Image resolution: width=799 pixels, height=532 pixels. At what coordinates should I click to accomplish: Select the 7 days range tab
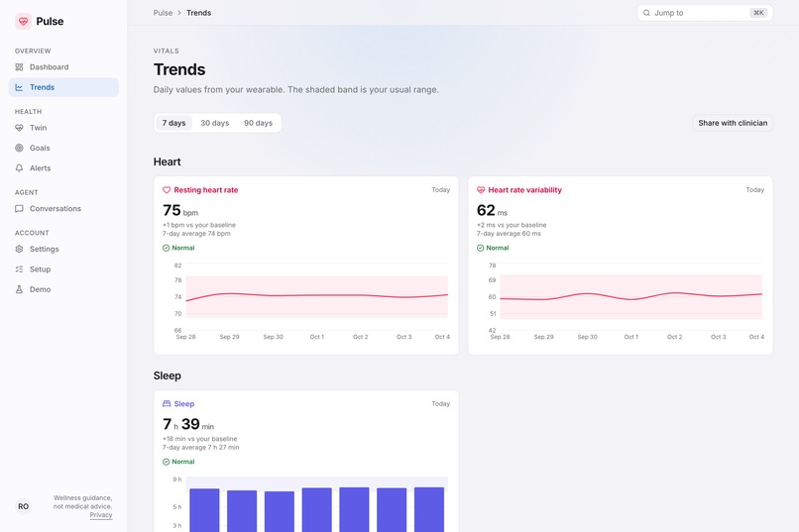click(x=173, y=123)
